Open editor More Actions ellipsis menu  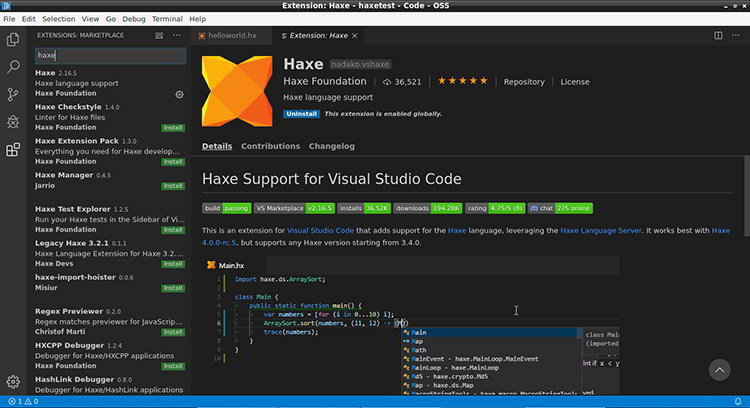point(734,35)
